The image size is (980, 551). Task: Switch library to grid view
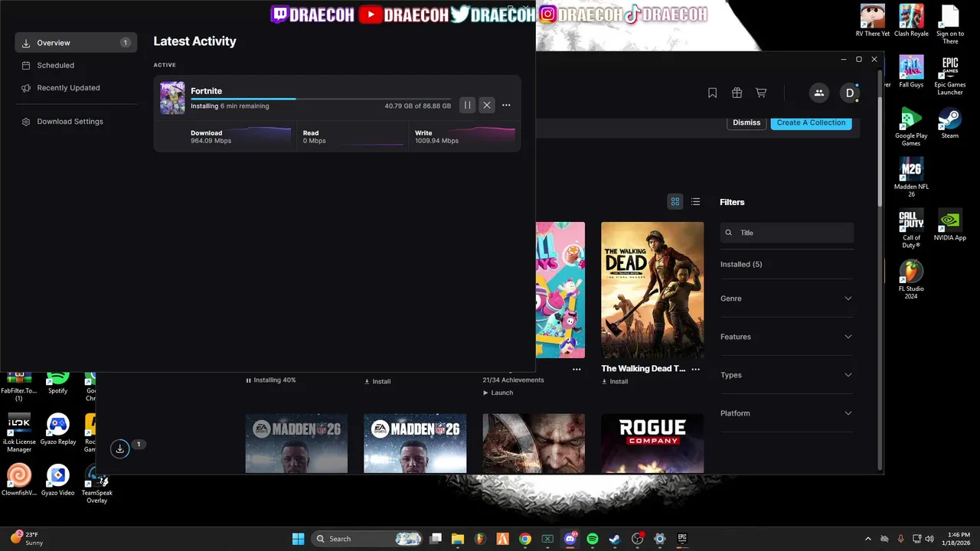point(675,202)
